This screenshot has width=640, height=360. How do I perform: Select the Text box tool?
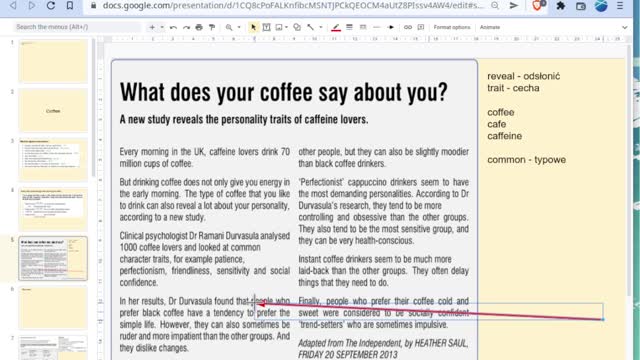(x=266, y=27)
